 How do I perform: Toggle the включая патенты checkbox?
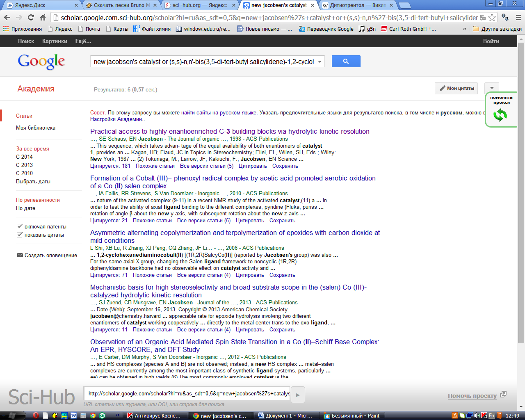(19, 226)
